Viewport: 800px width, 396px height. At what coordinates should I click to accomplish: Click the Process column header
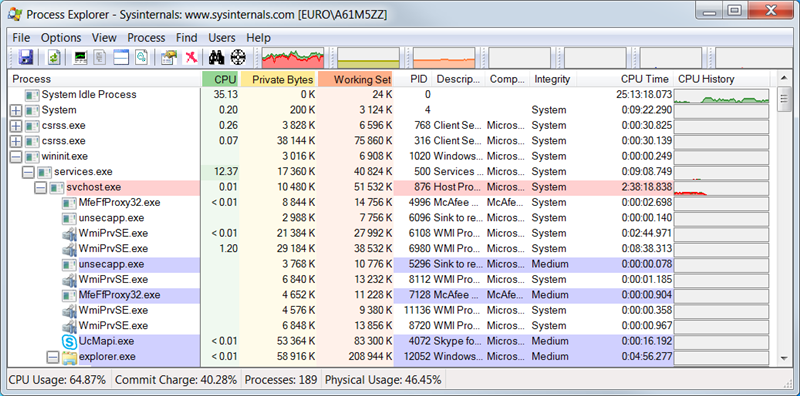105,79
